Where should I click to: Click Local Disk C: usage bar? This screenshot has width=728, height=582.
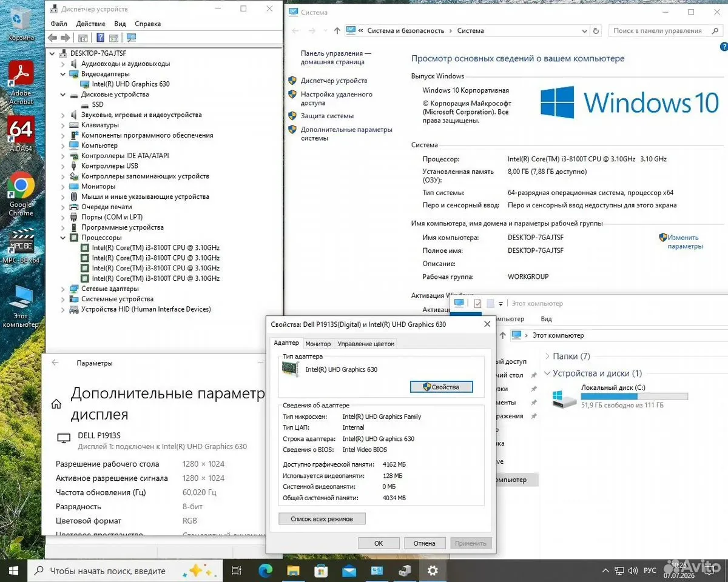[635, 396]
